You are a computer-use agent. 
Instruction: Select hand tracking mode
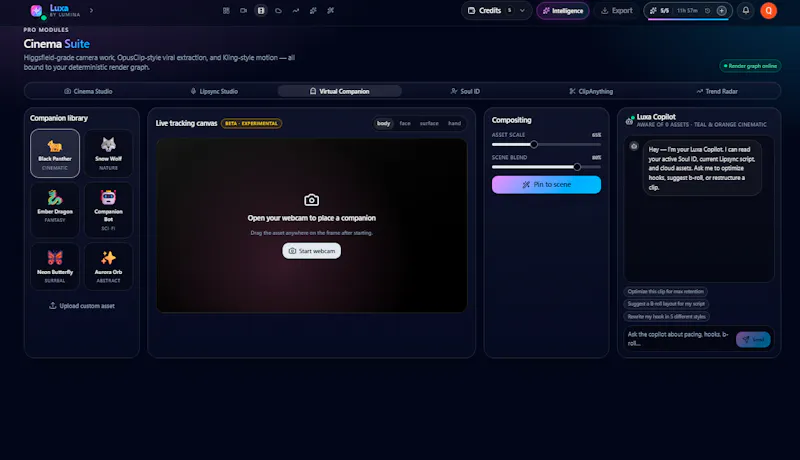(x=454, y=123)
